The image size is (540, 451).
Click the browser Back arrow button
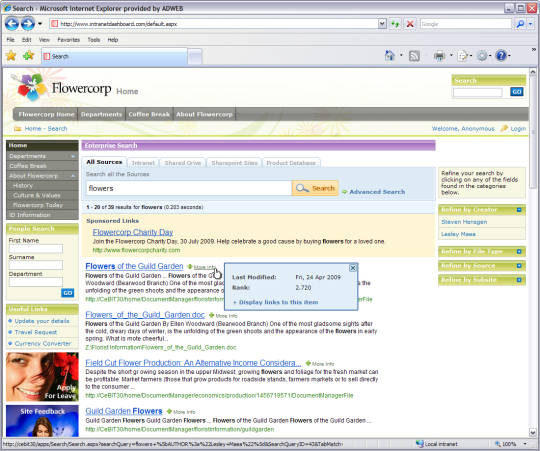tap(12, 24)
